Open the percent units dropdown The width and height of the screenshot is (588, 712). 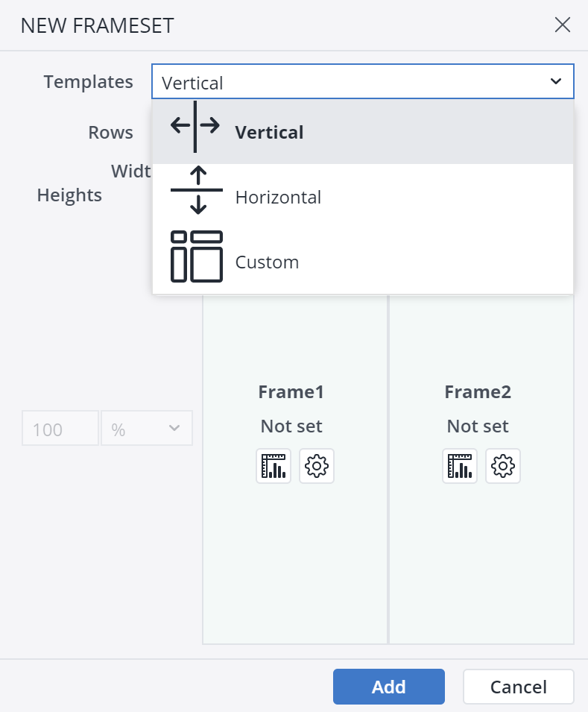click(146, 428)
